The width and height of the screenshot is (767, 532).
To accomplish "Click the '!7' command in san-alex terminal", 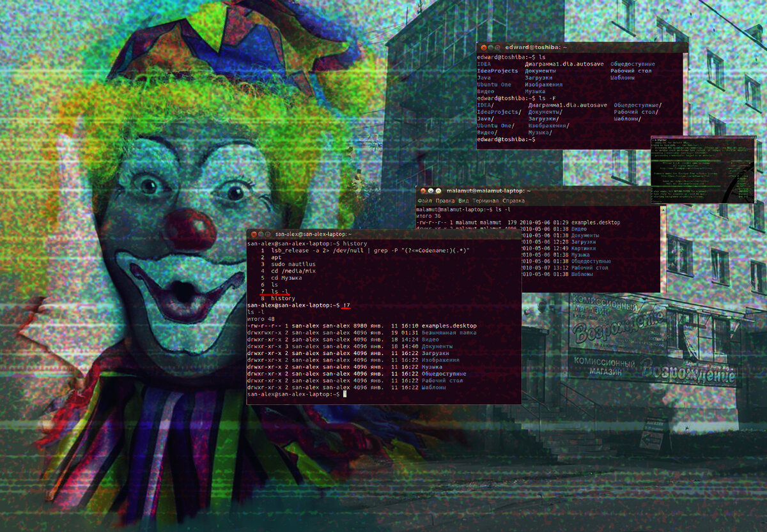I will click(346, 305).
